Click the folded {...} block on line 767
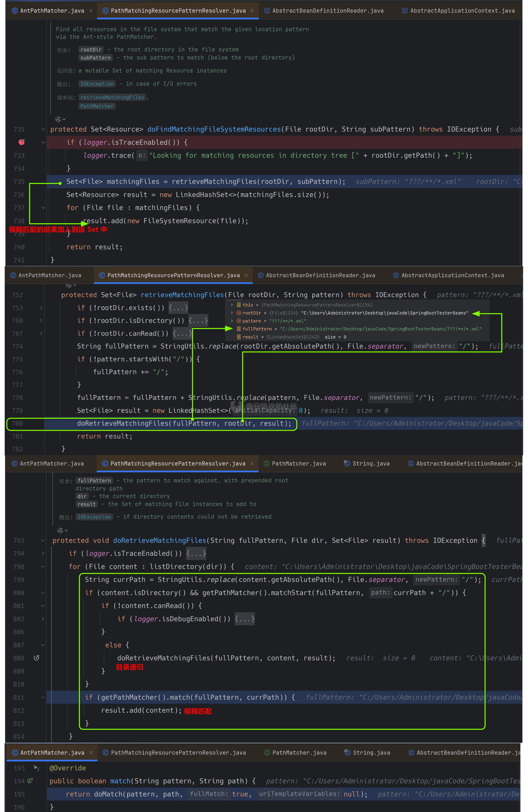Image resolution: width=528 pixels, height=812 pixels. tap(182, 333)
